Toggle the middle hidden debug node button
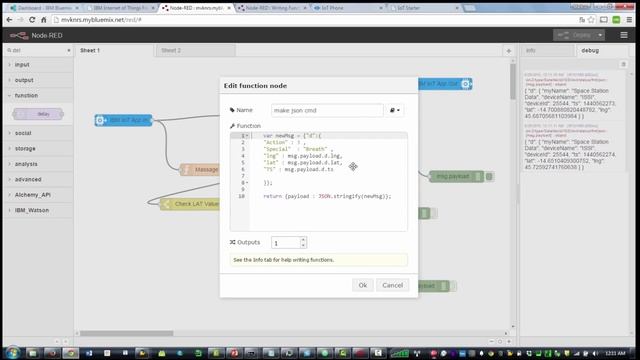This screenshot has height=360, width=640. [x=434, y=213]
